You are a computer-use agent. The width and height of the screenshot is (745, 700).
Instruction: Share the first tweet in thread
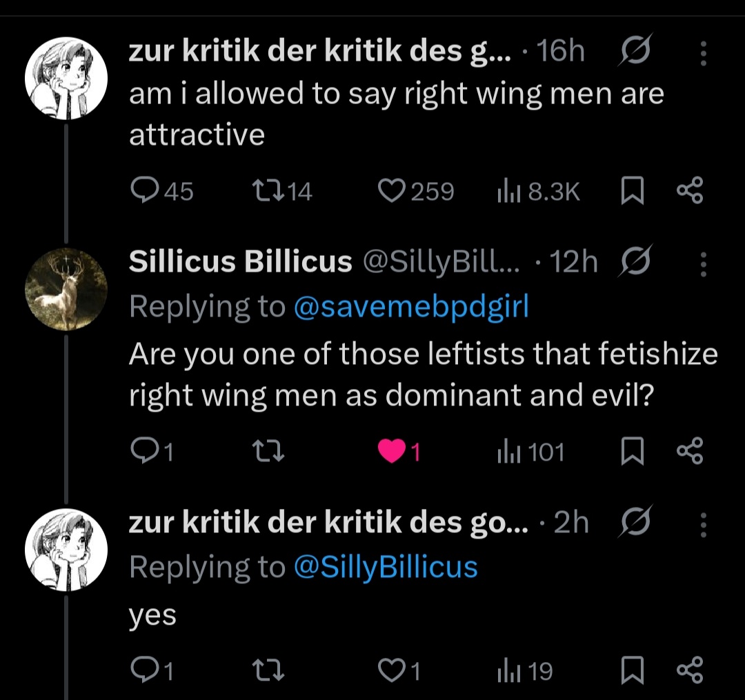pyautogui.click(x=689, y=191)
